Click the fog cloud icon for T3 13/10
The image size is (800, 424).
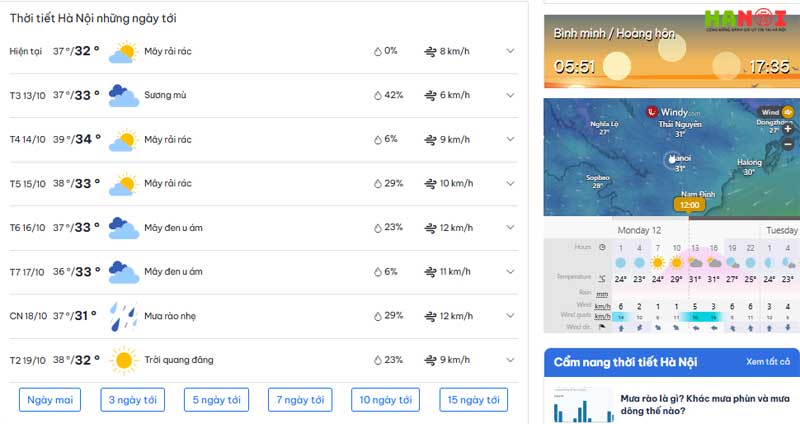click(x=123, y=96)
